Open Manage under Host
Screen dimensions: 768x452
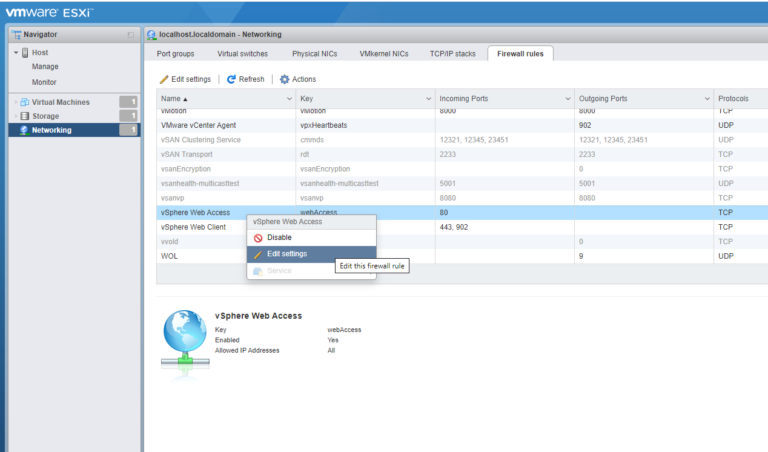point(45,67)
